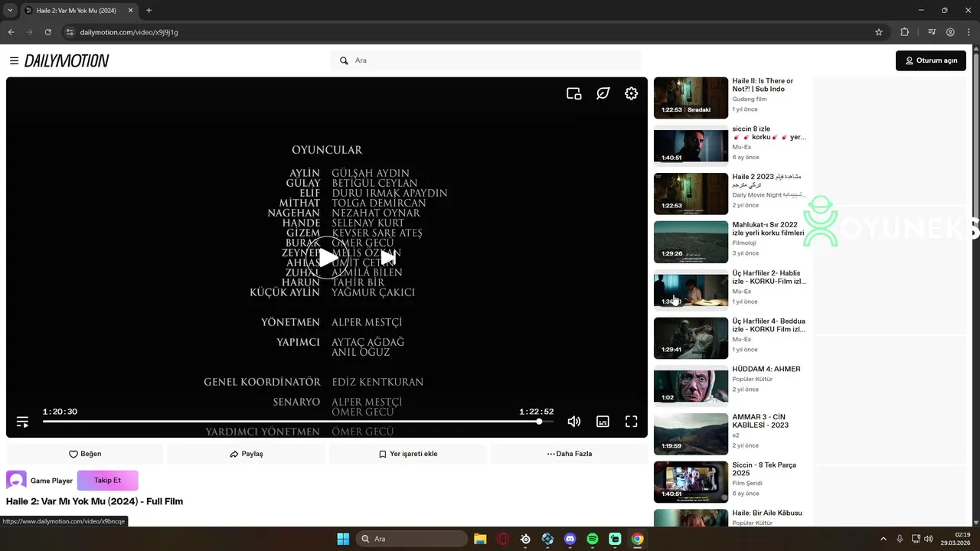Enable picture-in-picture mode in player
980x551 pixels.
tap(574, 93)
